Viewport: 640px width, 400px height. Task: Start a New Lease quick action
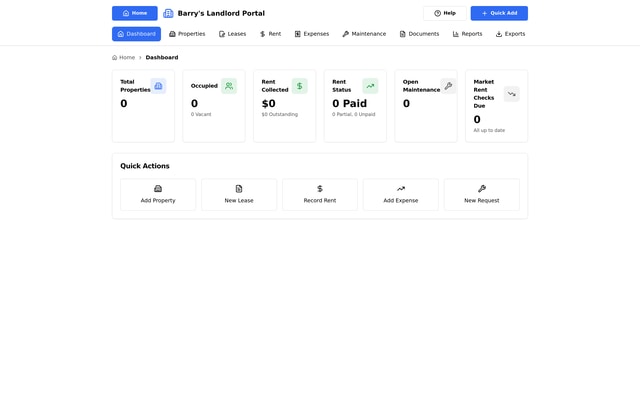(x=239, y=194)
